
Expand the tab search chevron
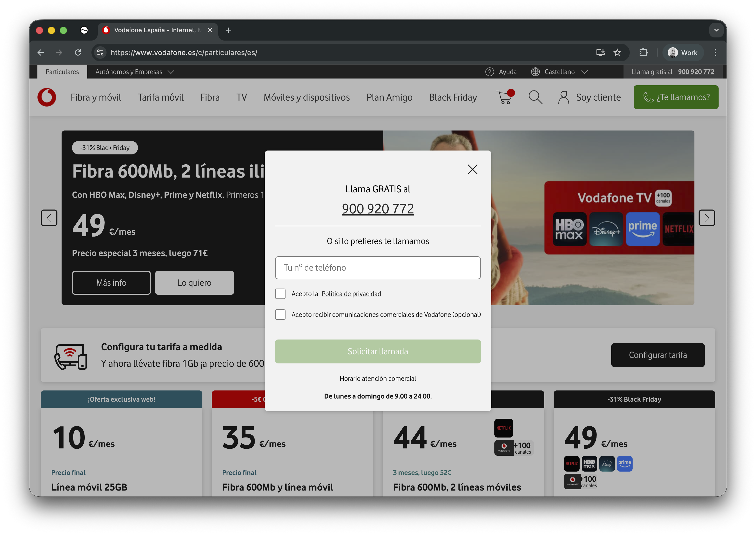tap(716, 30)
